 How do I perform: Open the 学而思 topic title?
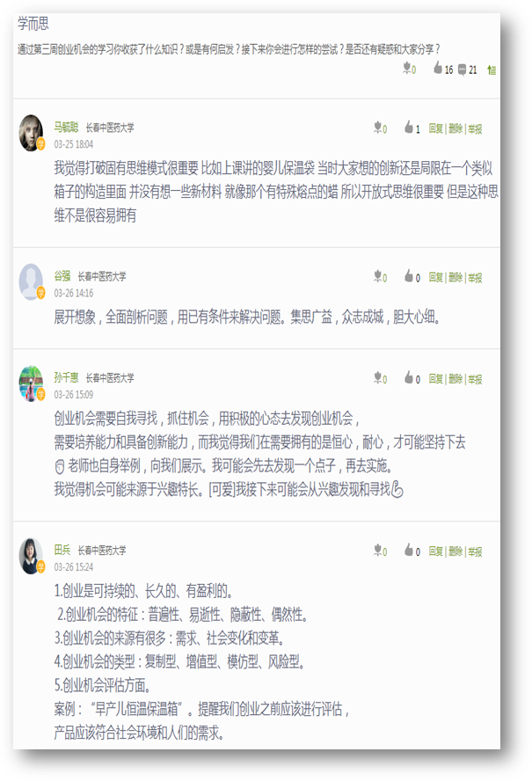33,24
